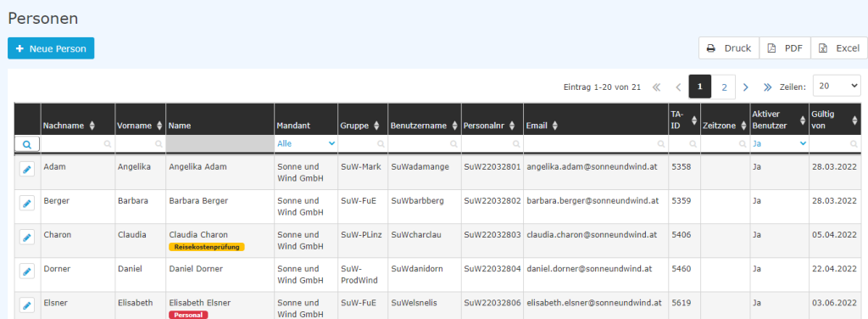Focus the Benutzername filter field

425,143
